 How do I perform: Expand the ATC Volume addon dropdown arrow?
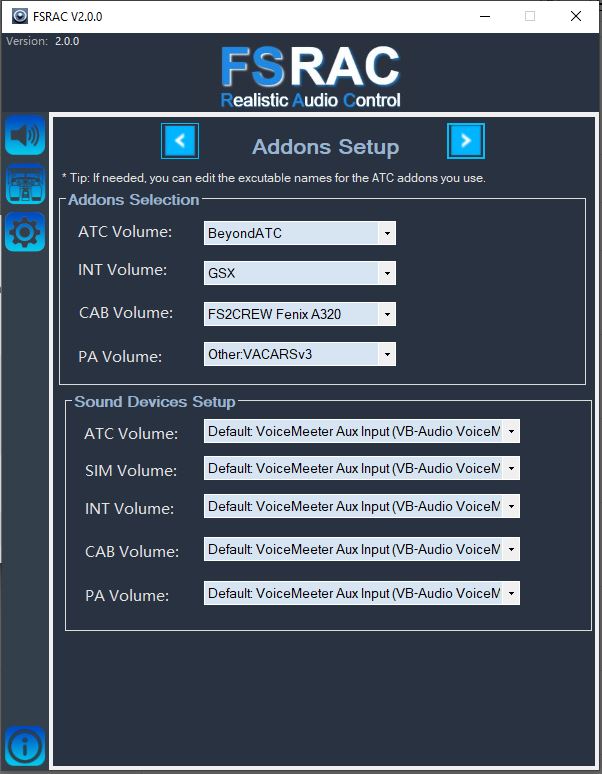387,233
